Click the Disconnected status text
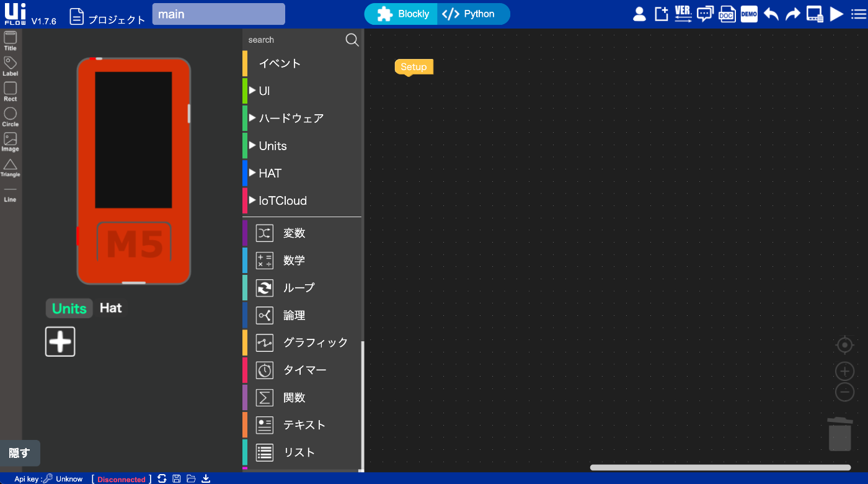 click(x=121, y=479)
